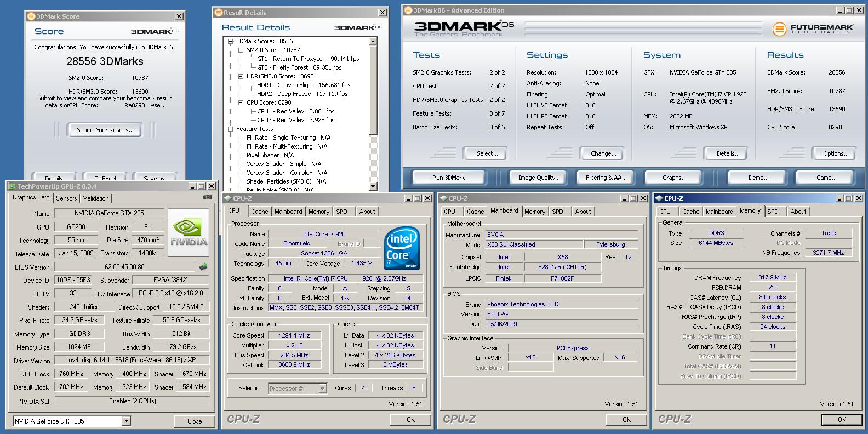The image size is (868, 434).
Task: Close GPU-Z with the Close button
Action: [195, 421]
